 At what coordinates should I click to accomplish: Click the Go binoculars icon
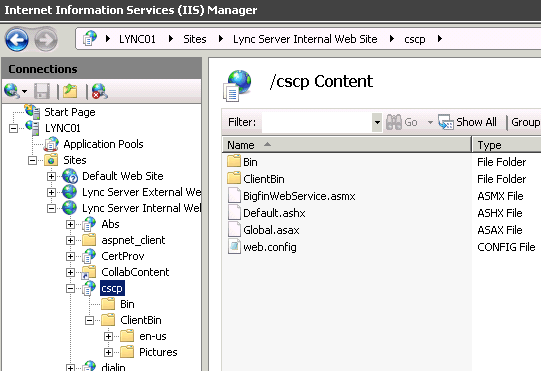(x=394, y=122)
